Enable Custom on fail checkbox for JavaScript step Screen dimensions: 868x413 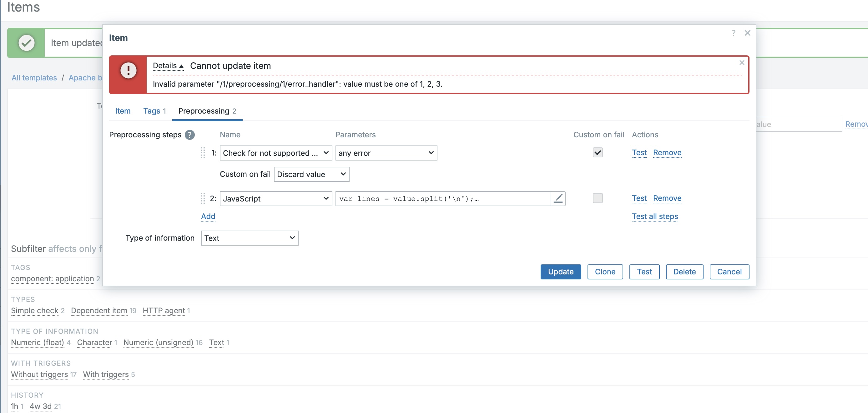click(598, 198)
